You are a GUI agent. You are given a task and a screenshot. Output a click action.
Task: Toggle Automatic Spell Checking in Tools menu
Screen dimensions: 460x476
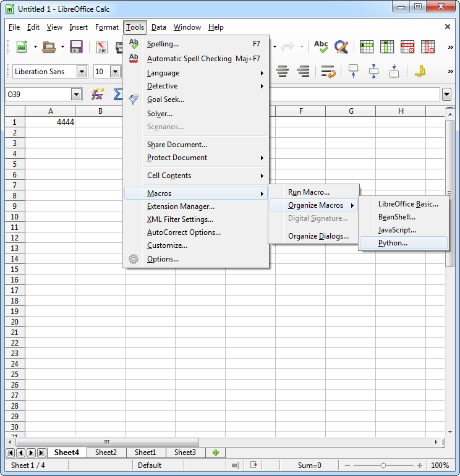[x=189, y=59]
